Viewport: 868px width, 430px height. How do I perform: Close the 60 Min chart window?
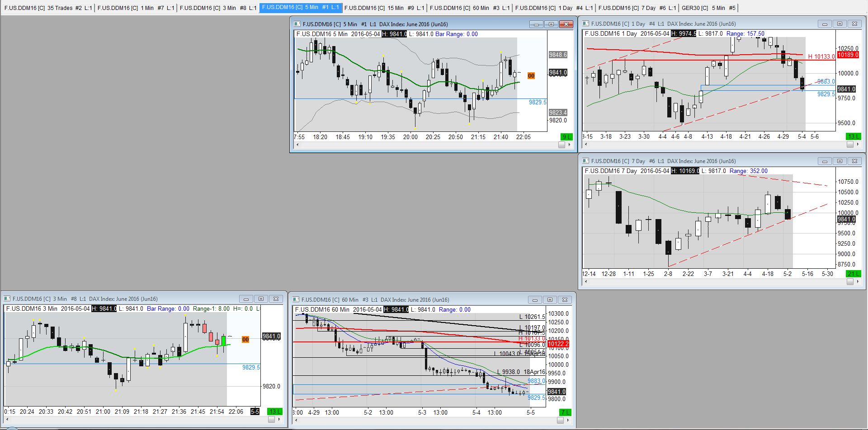pos(565,300)
